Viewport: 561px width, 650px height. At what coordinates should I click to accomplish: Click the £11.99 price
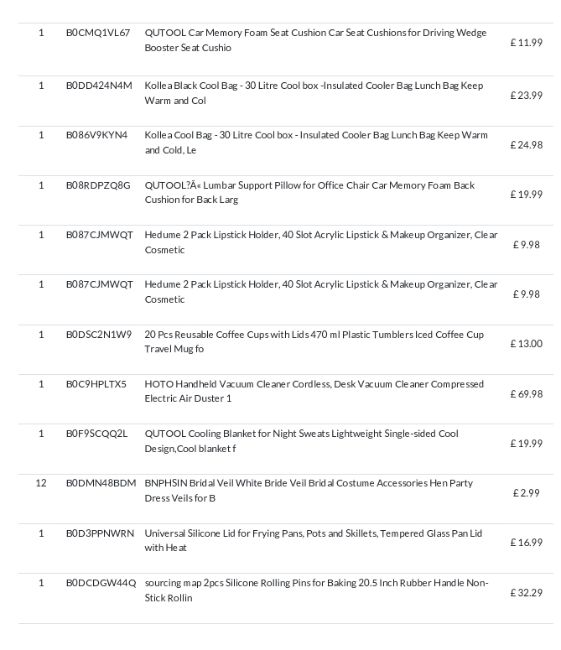(526, 42)
